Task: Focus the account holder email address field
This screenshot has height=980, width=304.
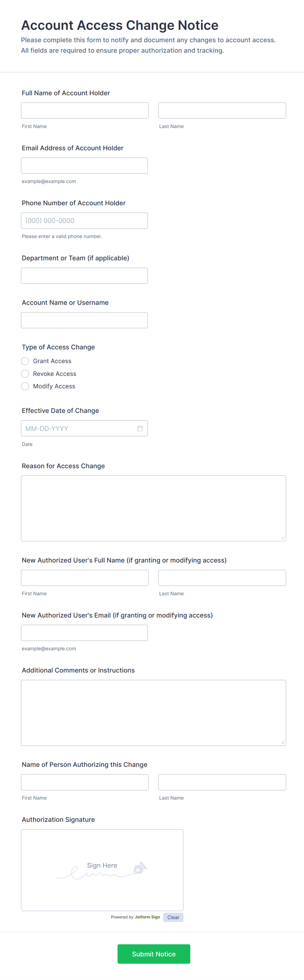Action: coord(84,165)
